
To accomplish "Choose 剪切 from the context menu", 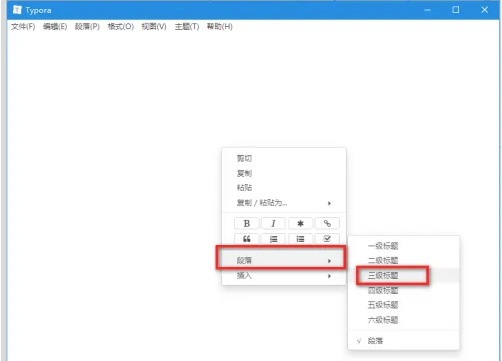I will pyautogui.click(x=284, y=158).
